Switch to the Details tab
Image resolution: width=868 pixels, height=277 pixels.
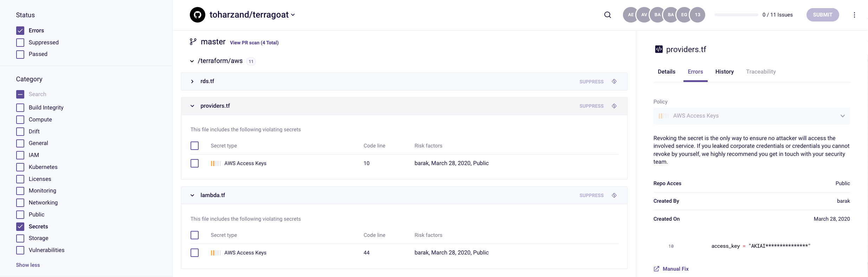667,72
